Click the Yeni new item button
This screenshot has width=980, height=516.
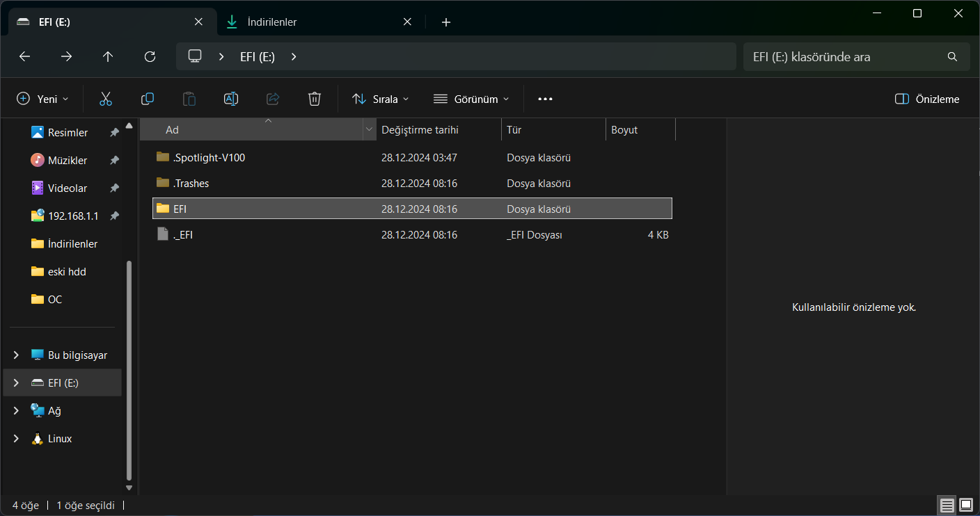pyautogui.click(x=43, y=99)
